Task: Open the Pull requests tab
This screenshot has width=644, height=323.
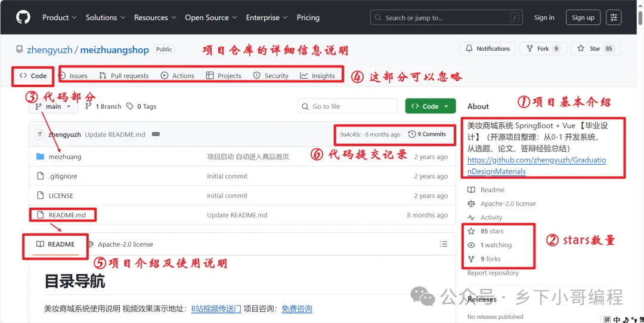Action: click(124, 76)
